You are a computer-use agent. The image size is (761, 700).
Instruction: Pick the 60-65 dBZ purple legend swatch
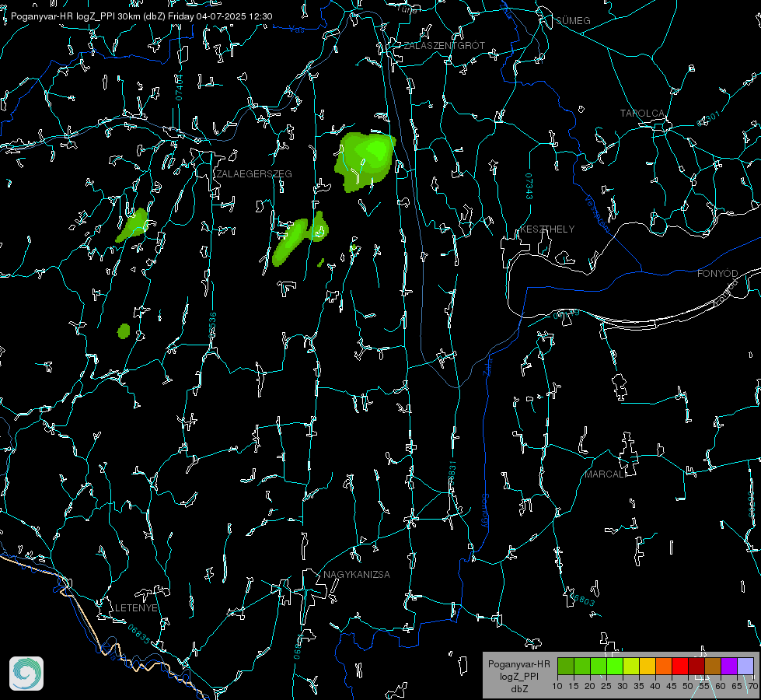point(729,666)
